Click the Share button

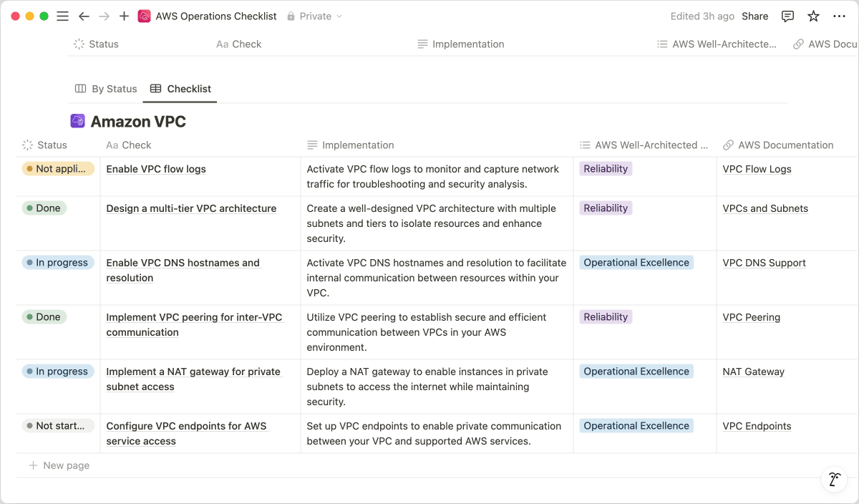tap(754, 16)
